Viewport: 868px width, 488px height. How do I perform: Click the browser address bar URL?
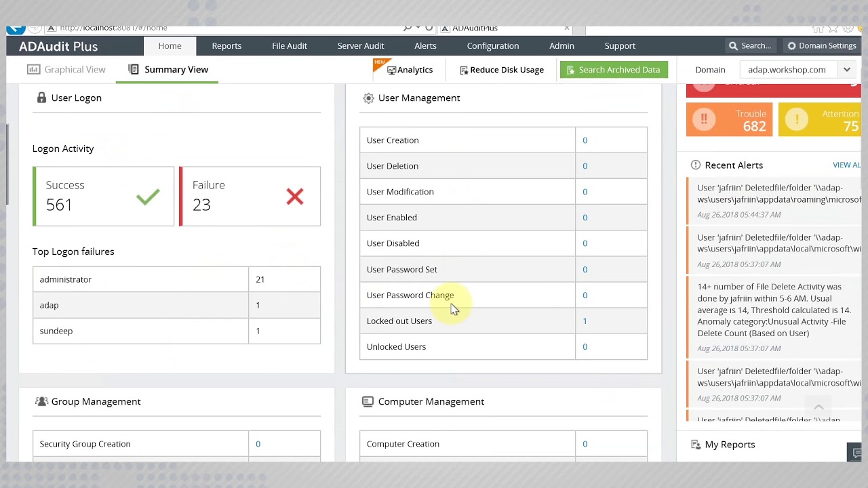[x=113, y=28]
